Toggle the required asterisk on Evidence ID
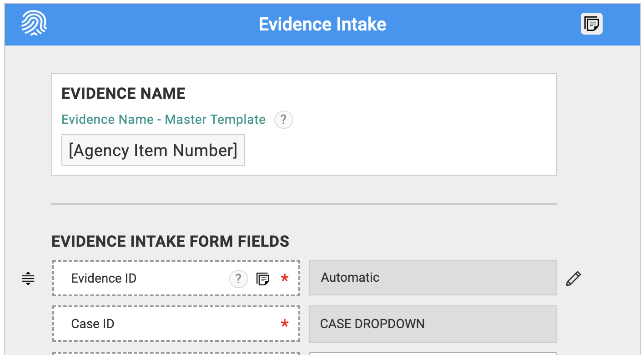The height and width of the screenshot is (355, 644). (x=285, y=279)
